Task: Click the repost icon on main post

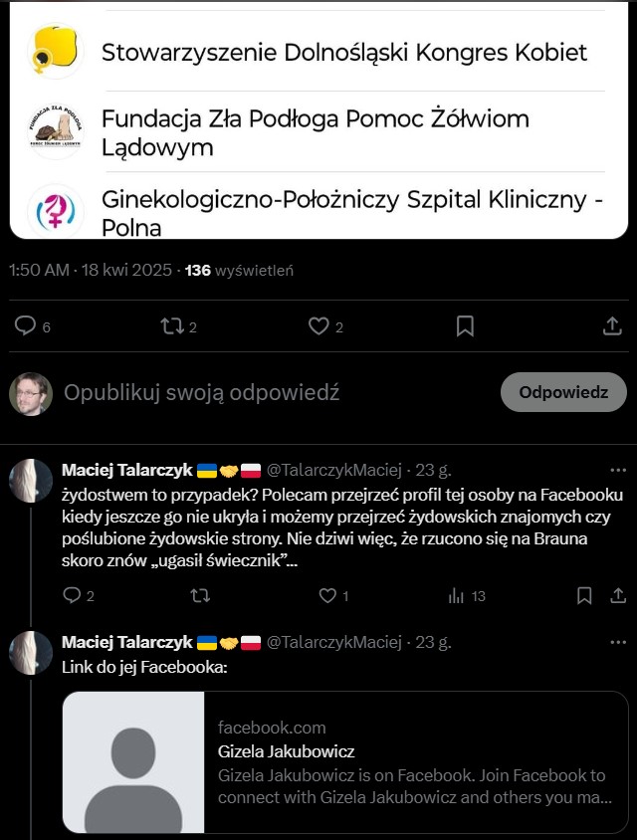Action: coord(171,326)
